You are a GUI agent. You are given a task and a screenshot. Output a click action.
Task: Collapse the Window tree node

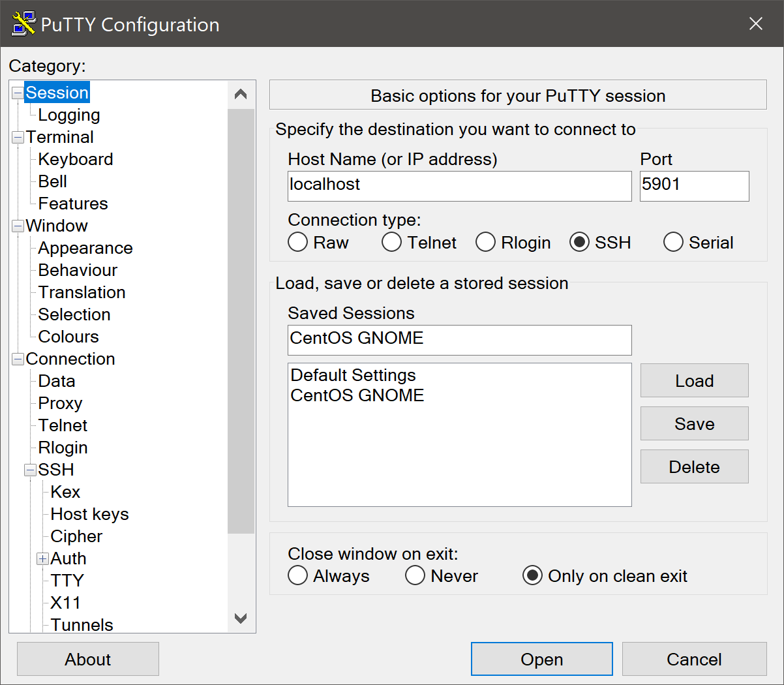pyautogui.click(x=18, y=226)
